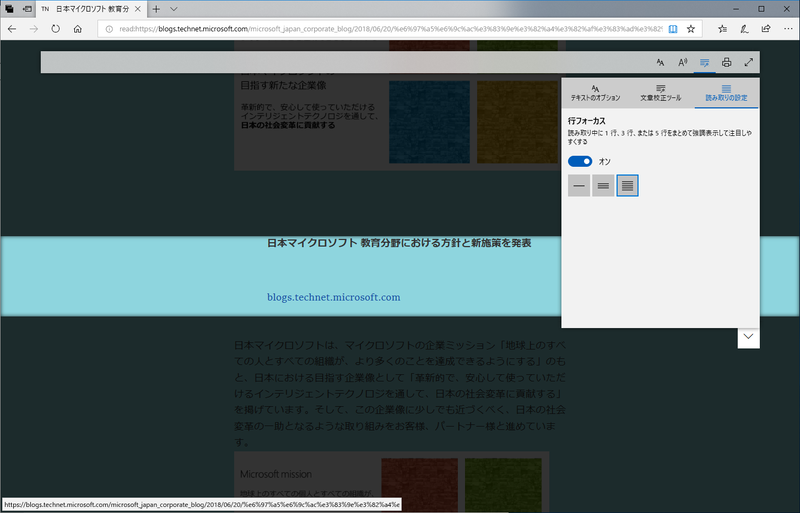
Task: Open text options in reading toolbar
Action: 660,62
